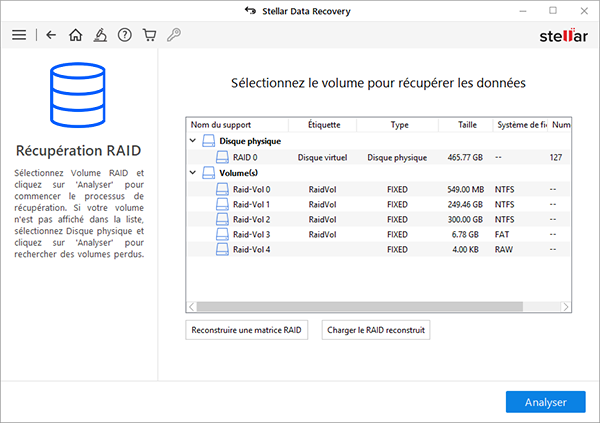
Task: Start scan with the Analyser button
Action: 546,402
